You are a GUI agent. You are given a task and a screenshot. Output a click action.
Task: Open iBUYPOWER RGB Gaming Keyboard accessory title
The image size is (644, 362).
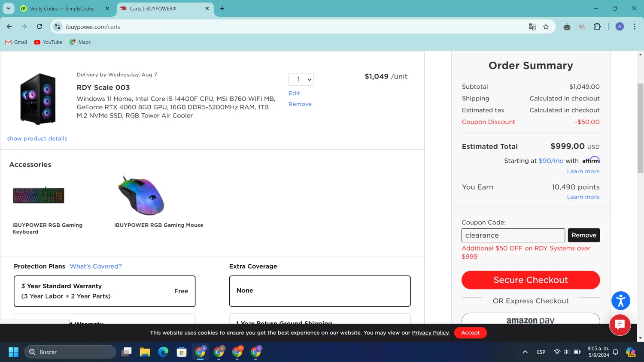(47, 228)
